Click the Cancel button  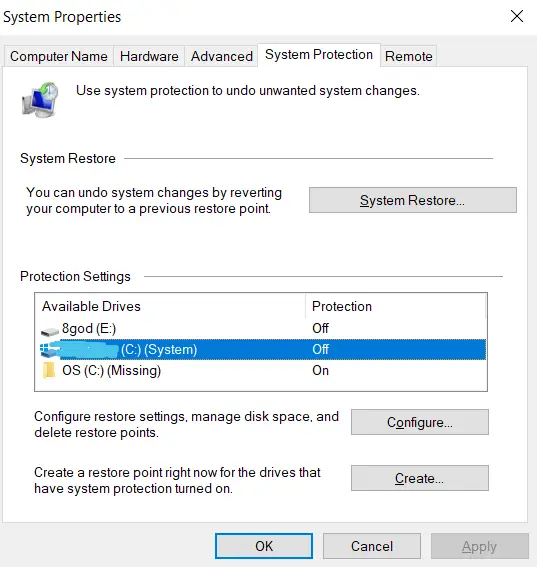[x=372, y=546]
